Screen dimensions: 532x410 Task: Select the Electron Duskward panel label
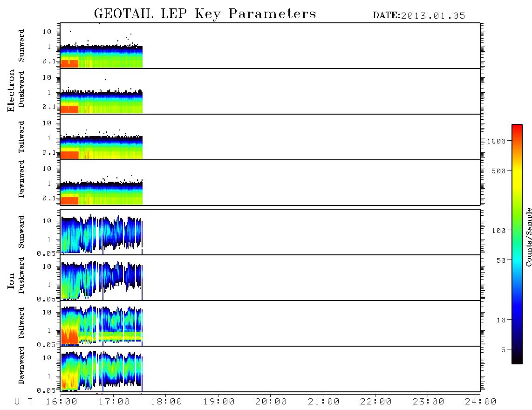pos(21,89)
